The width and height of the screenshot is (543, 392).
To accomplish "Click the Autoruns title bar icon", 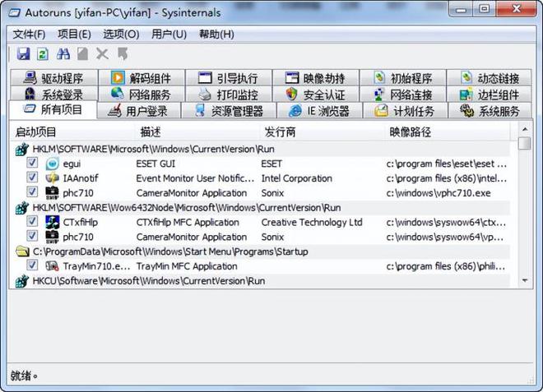I will pyautogui.click(x=15, y=13).
